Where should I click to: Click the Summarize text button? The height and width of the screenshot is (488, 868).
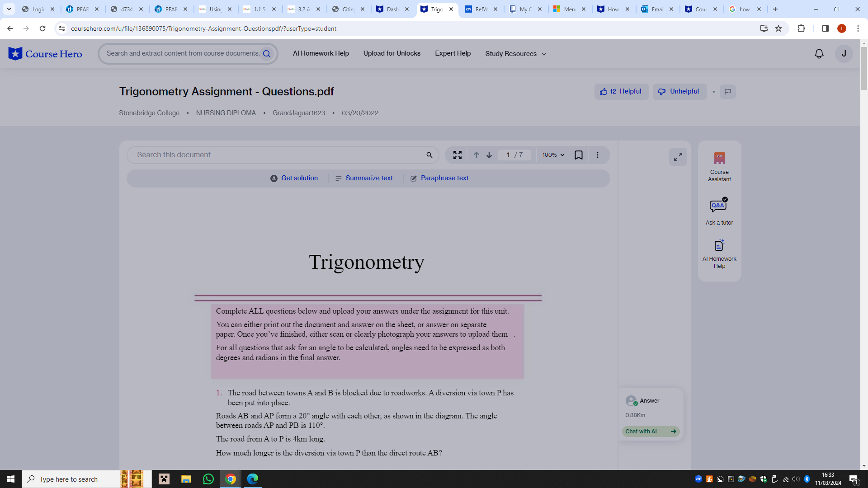[x=364, y=178]
